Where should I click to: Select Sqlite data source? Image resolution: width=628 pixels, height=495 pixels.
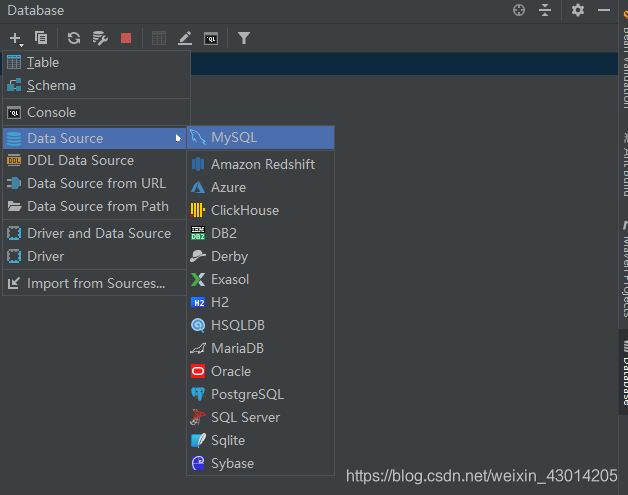point(260,441)
